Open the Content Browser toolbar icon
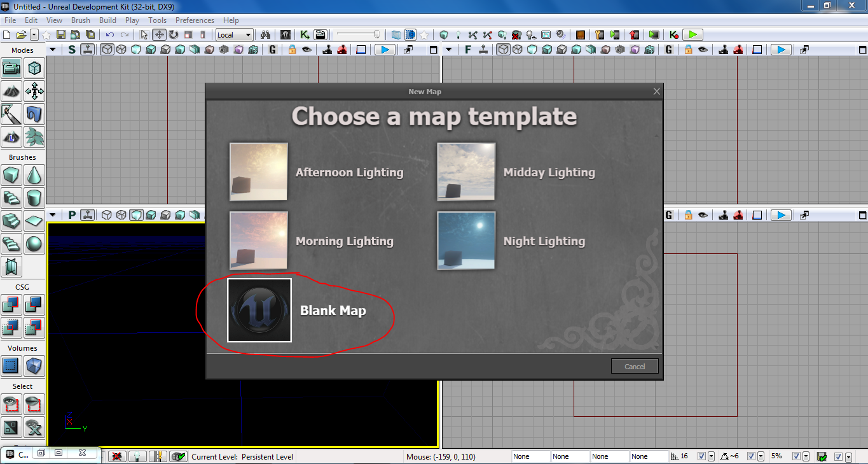Viewport: 868px width, 464px height. pyautogui.click(x=286, y=35)
